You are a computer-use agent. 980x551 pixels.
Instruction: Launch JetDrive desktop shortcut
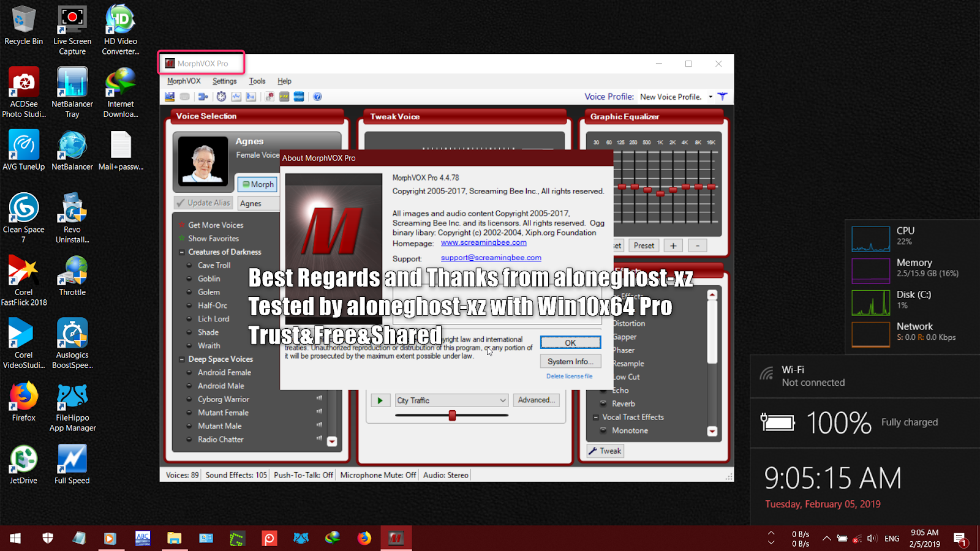point(24,464)
